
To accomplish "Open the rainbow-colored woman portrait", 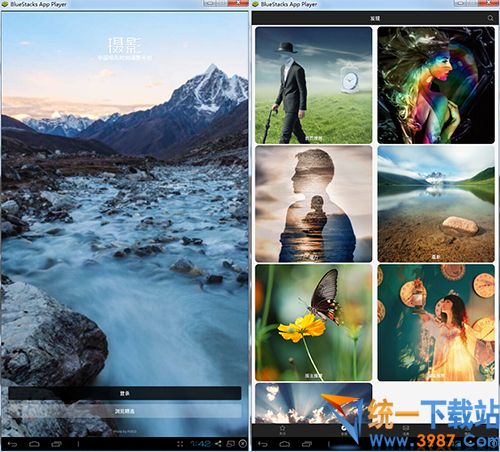I will 436,85.
